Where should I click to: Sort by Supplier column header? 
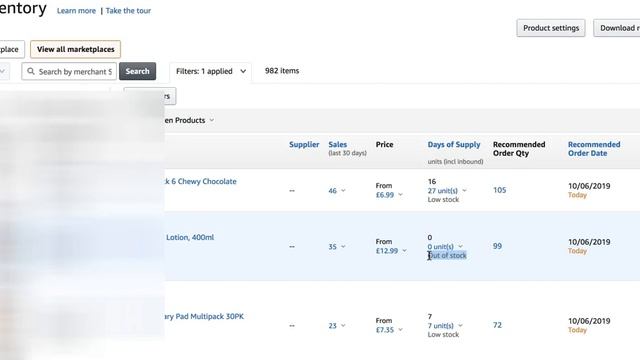(x=304, y=144)
